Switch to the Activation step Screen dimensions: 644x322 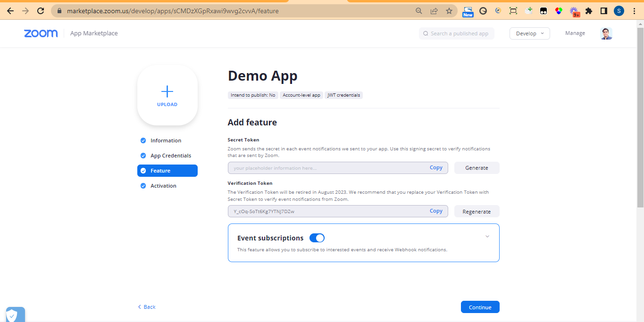click(x=163, y=186)
